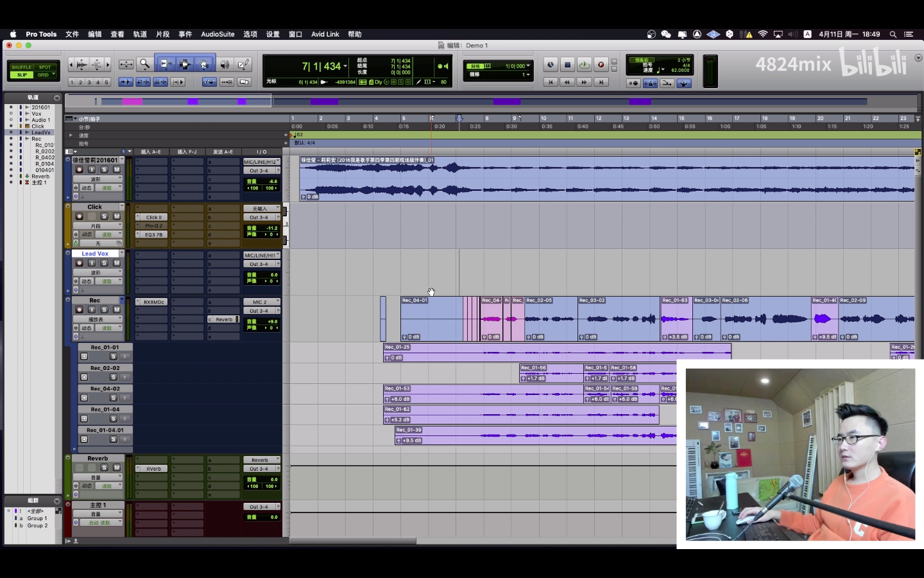
Task: Click the online sync clock button
Action: tap(551, 65)
